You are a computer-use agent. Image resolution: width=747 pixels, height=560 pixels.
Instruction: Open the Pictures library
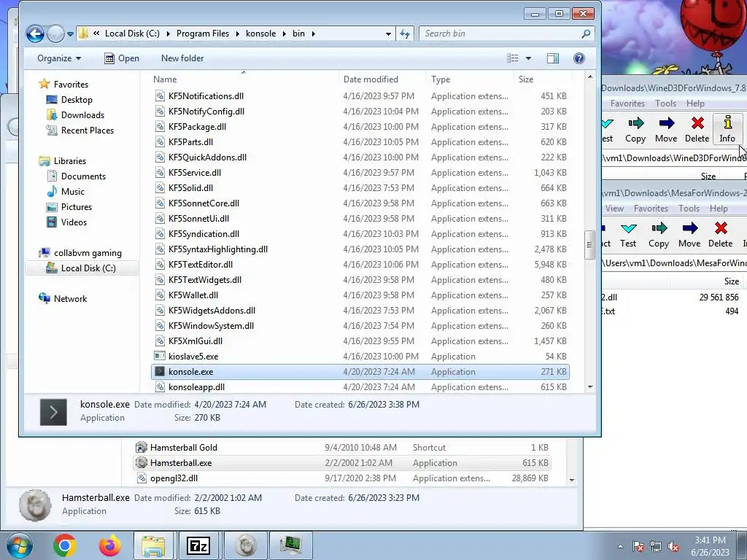pos(76,206)
